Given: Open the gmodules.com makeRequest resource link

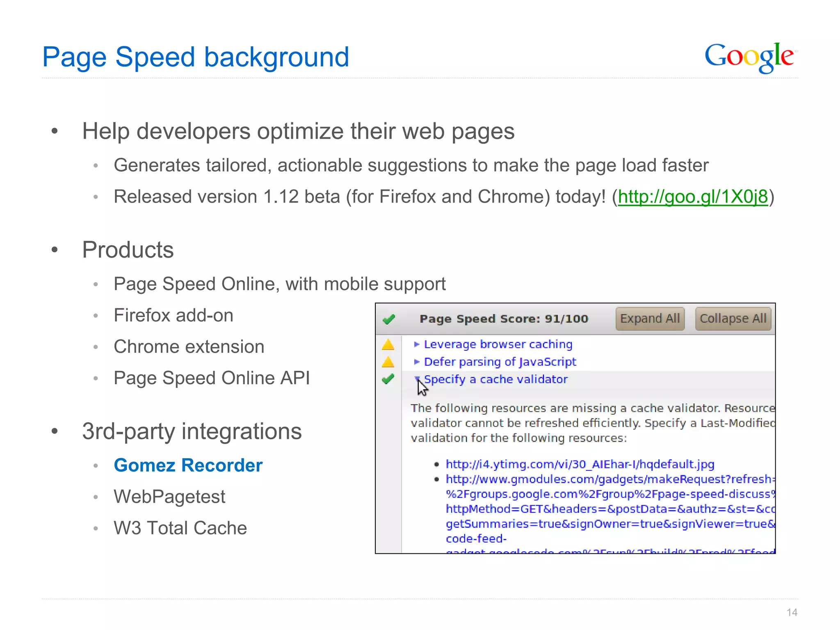Looking at the screenshot, I should coord(610,509).
